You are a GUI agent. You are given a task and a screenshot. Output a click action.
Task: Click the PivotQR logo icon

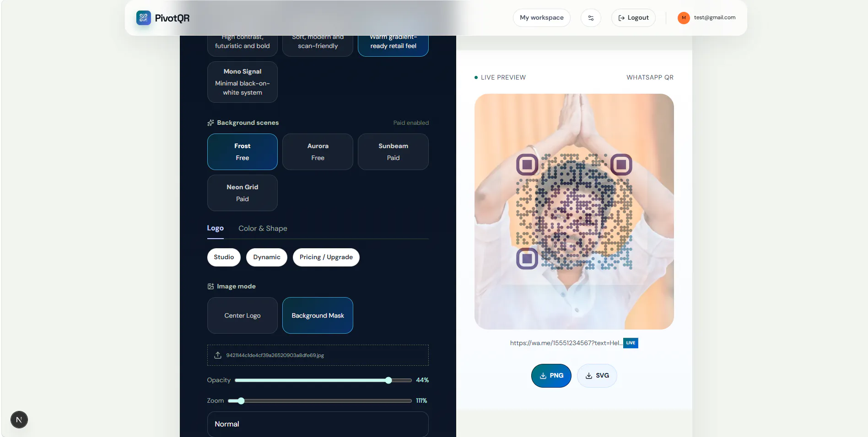click(x=143, y=18)
